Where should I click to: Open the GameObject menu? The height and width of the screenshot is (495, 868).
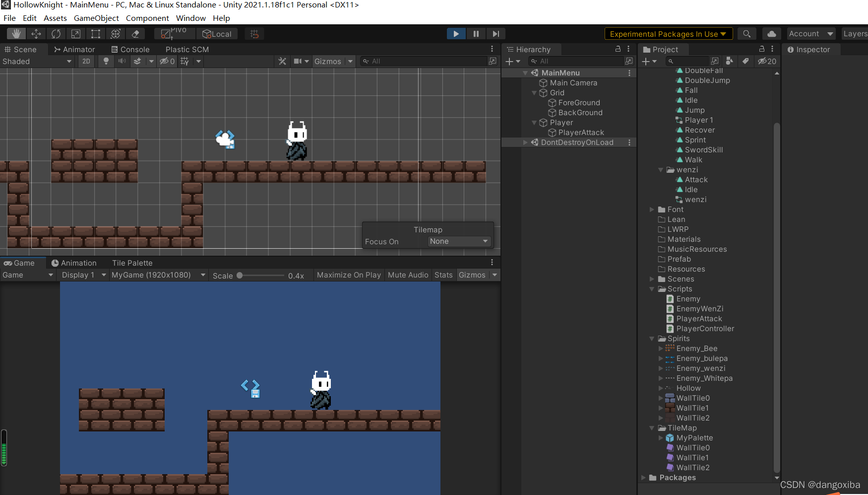point(96,18)
